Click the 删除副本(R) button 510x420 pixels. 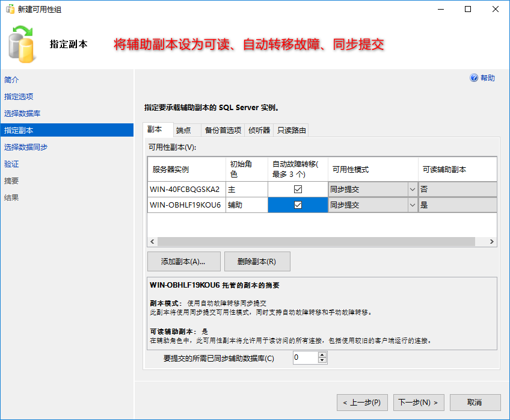tap(257, 261)
